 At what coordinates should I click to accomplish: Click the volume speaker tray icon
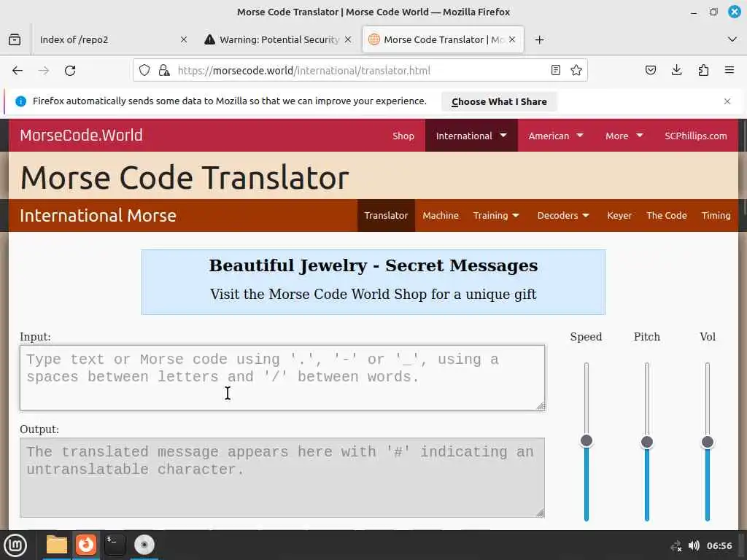click(694, 545)
